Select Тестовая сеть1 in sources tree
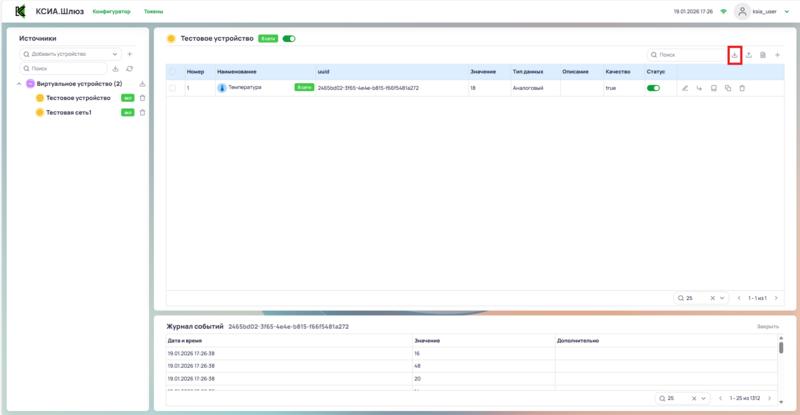The width and height of the screenshot is (800, 415). click(68, 112)
